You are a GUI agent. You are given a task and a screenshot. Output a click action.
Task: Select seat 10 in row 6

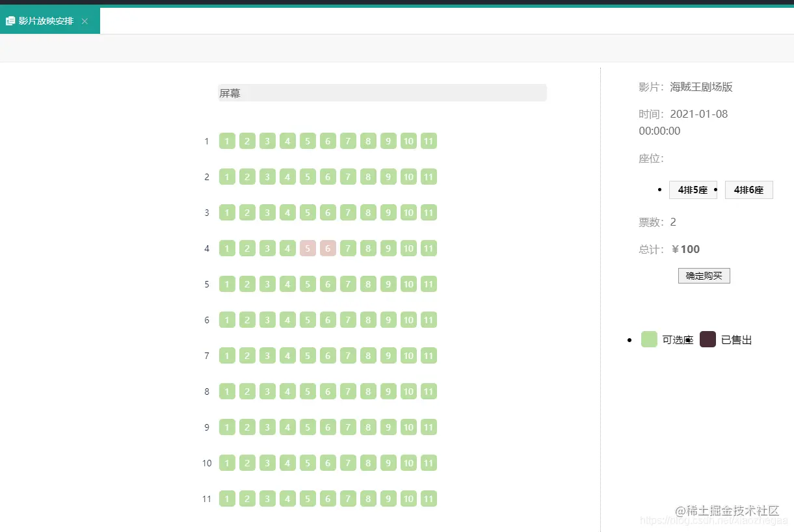point(408,320)
